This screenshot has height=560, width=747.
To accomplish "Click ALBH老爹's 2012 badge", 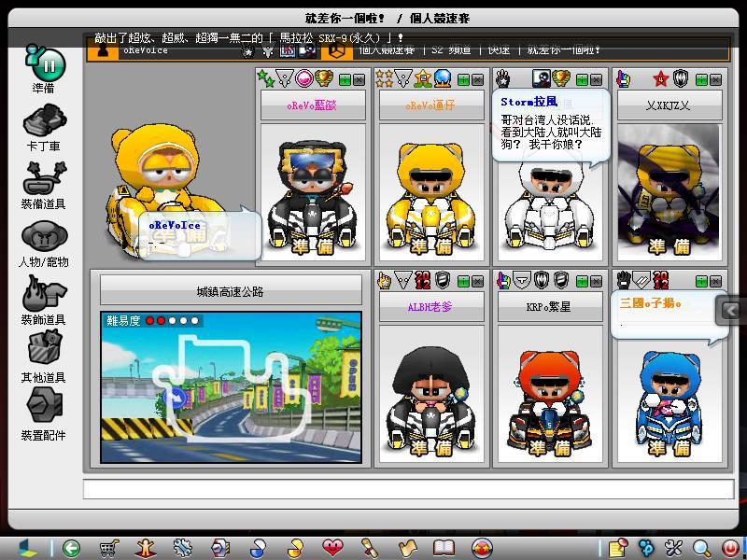I will click(423, 280).
